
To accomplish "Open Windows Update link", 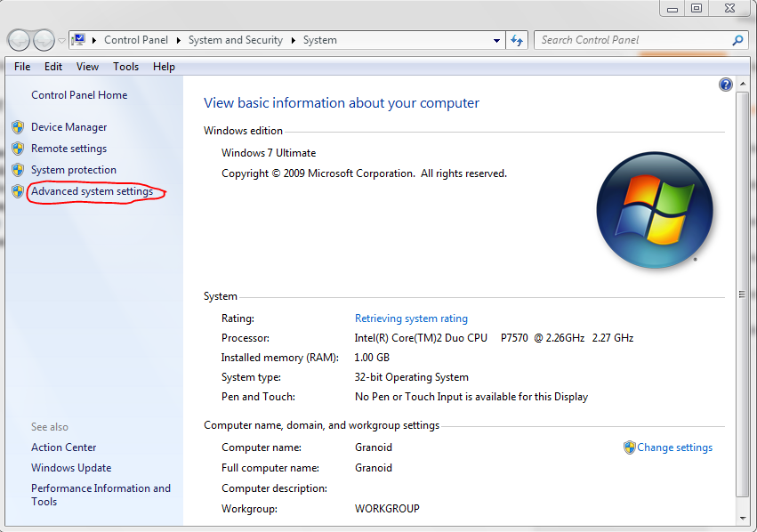I will tap(71, 468).
